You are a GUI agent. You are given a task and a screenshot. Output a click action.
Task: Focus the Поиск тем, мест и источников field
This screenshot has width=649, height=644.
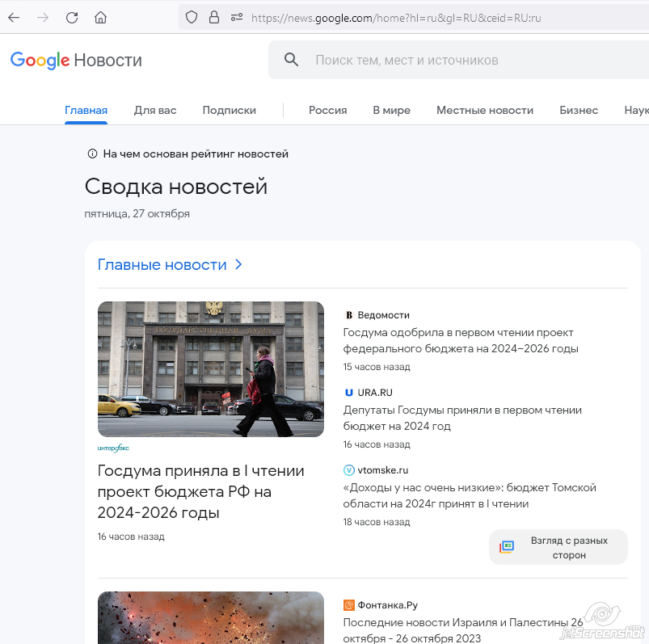pos(458,60)
